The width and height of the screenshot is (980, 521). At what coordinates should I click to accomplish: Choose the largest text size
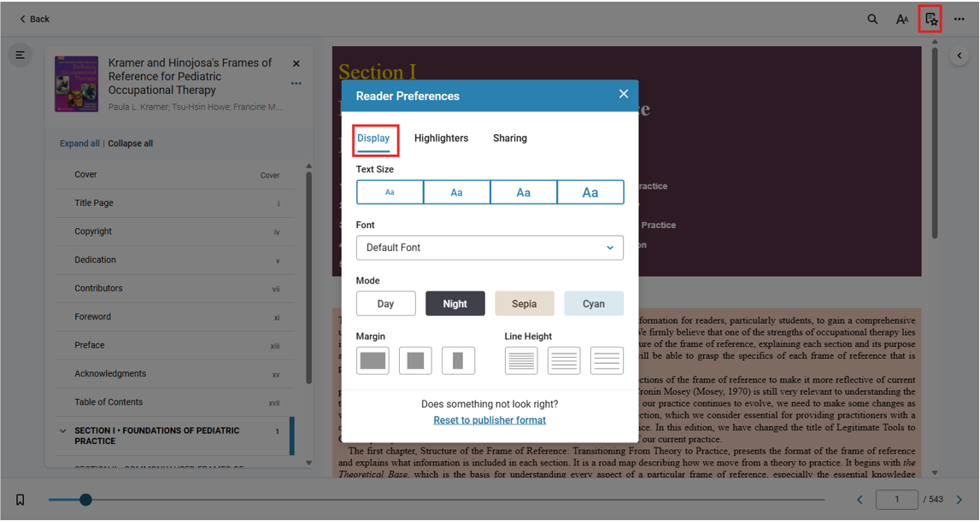pos(590,192)
